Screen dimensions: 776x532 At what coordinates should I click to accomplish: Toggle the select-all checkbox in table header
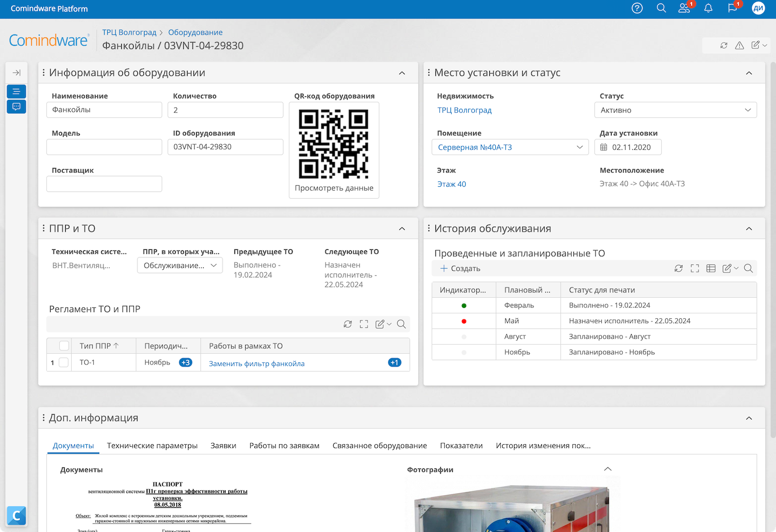tap(64, 346)
